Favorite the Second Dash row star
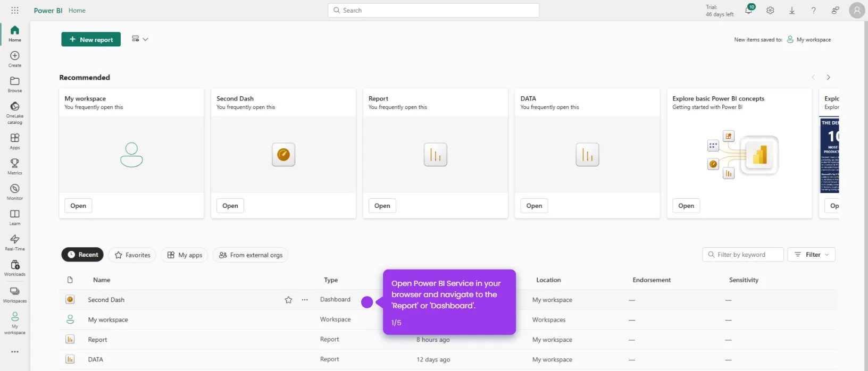This screenshot has width=868, height=371. pyautogui.click(x=288, y=300)
